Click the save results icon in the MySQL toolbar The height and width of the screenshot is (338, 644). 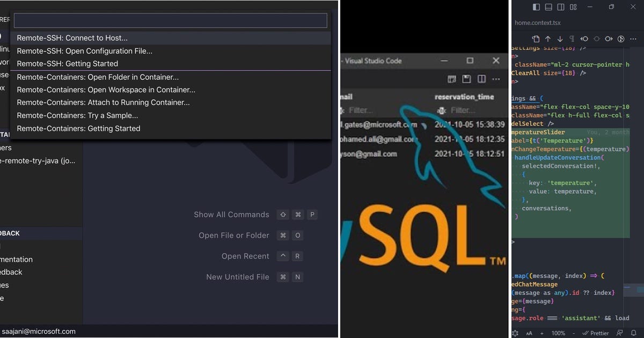467,79
